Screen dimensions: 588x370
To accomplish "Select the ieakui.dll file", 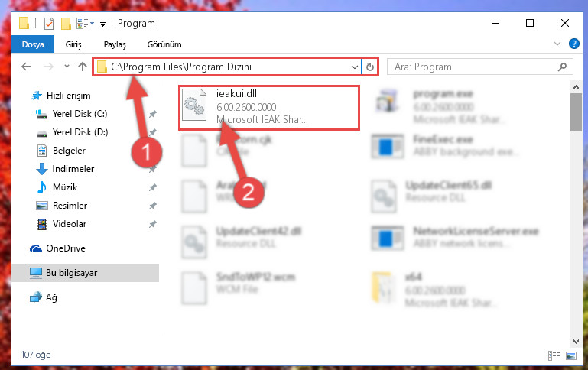I will point(269,107).
